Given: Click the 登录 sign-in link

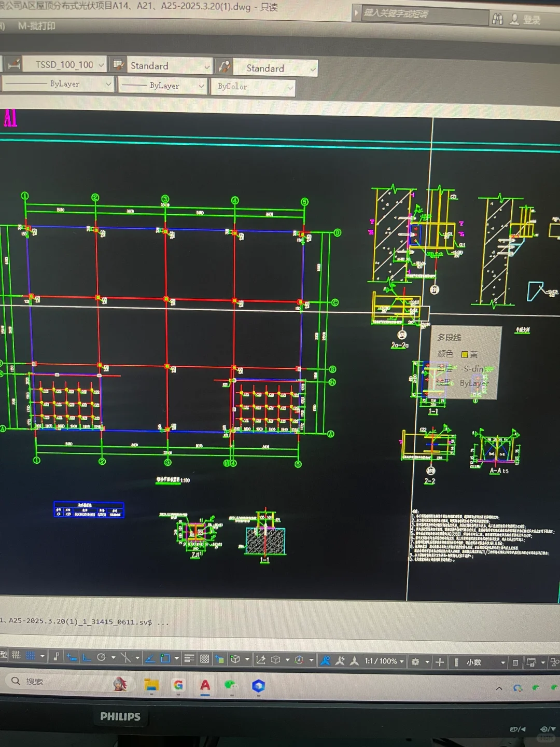Looking at the screenshot, I should [531, 20].
